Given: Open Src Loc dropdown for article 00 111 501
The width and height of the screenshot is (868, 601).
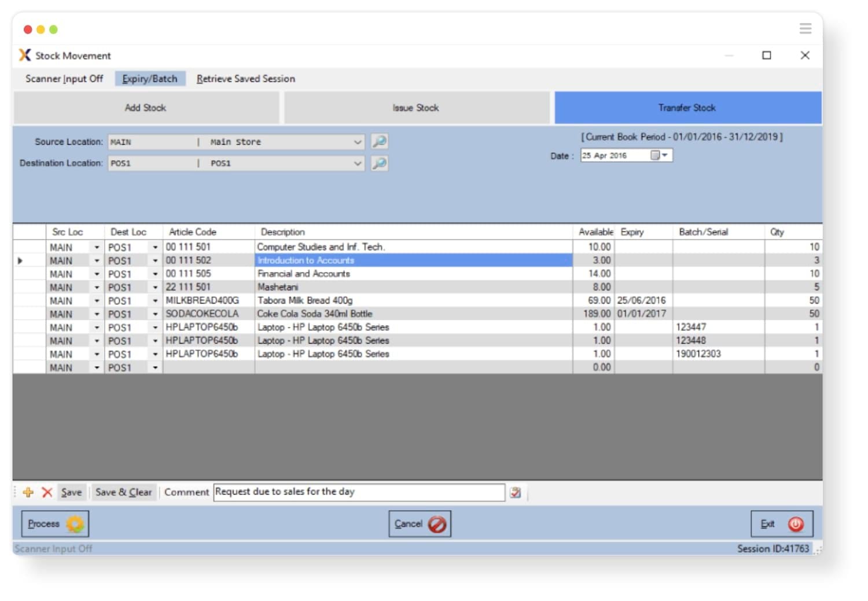Looking at the screenshot, I should coord(97,247).
